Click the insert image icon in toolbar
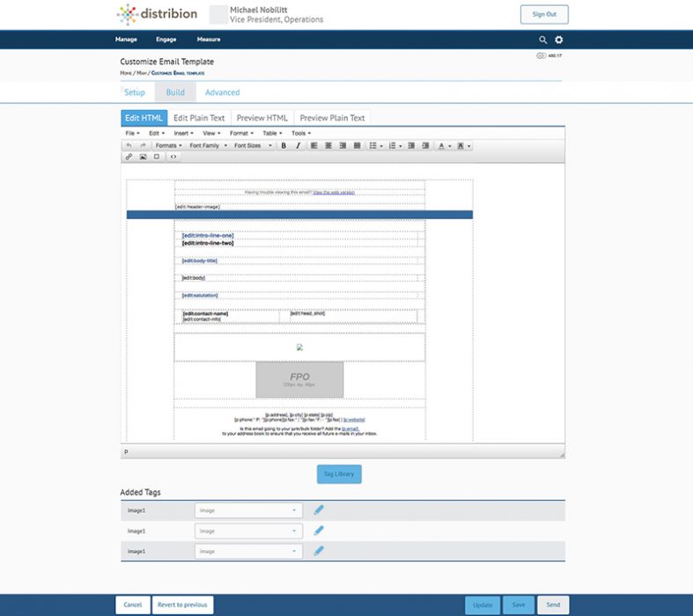693x616 pixels. click(x=143, y=157)
